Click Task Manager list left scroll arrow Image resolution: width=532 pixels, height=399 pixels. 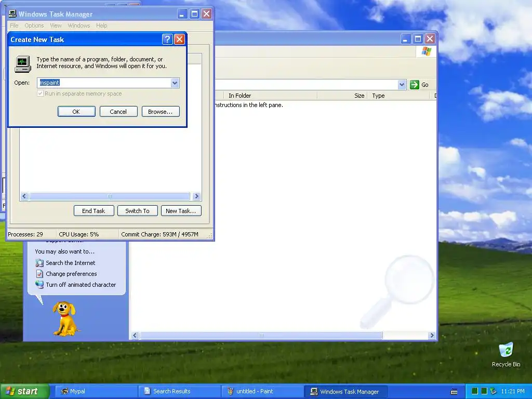(x=24, y=196)
